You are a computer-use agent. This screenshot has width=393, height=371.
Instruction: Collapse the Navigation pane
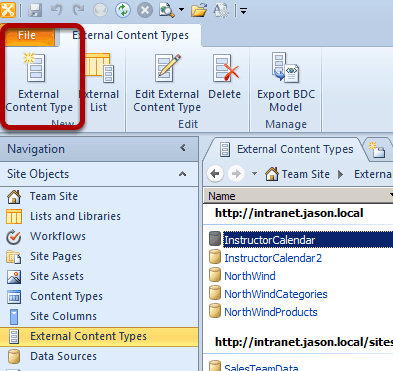tap(183, 148)
